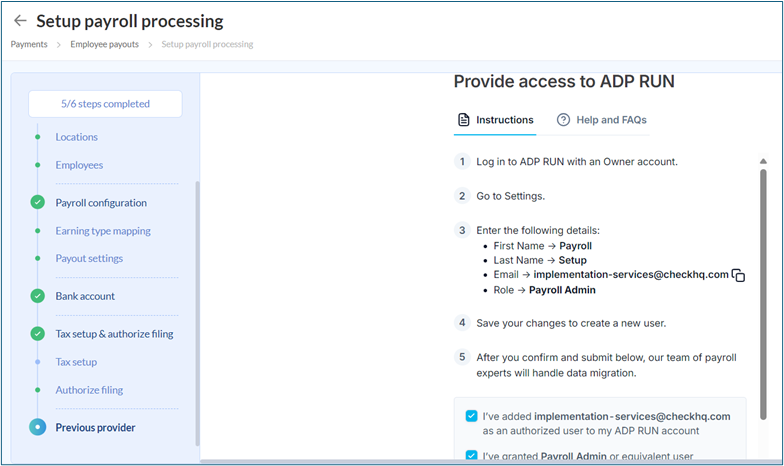Open Employee payouts in the breadcrumb
Viewport: 784px width, 466px height.
(x=104, y=44)
